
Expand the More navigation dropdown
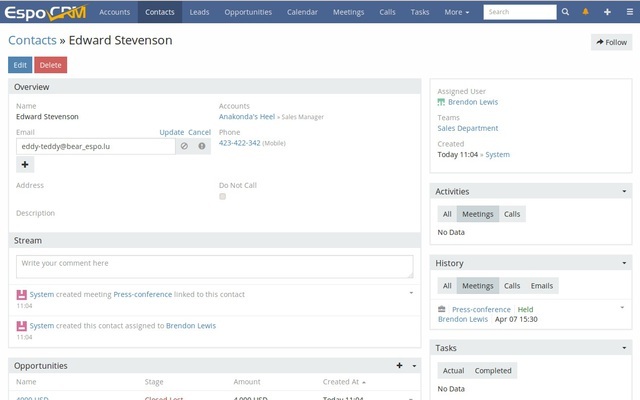pos(456,12)
